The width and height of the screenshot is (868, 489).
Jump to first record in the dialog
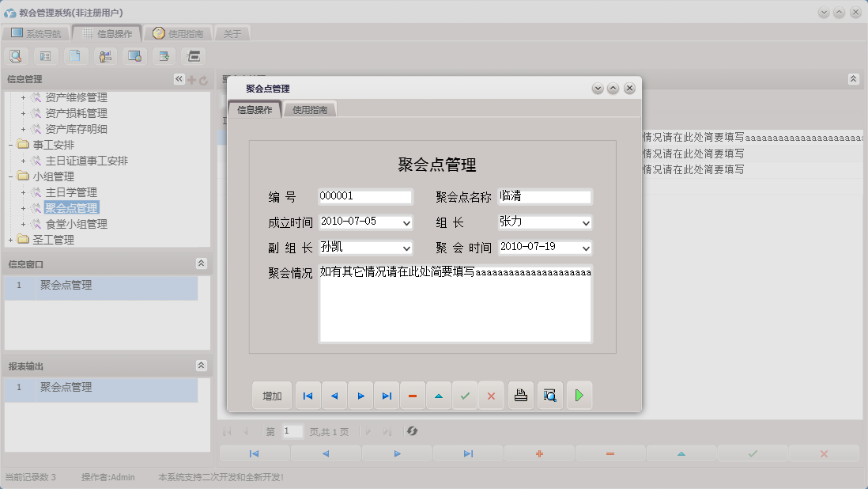tap(308, 395)
